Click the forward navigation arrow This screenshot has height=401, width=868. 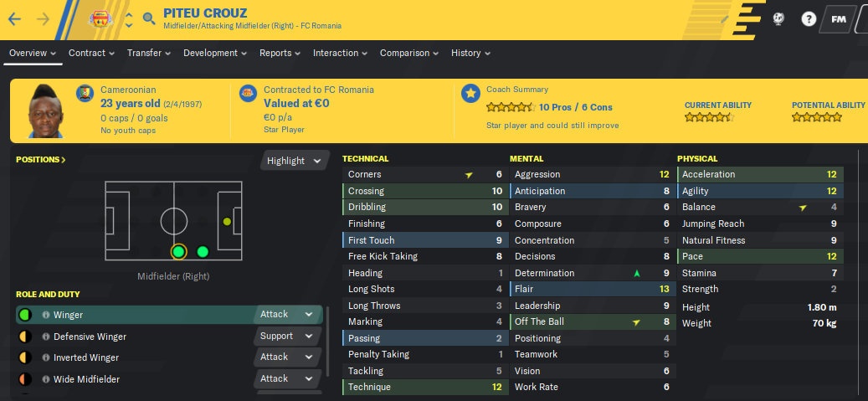[44, 18]
